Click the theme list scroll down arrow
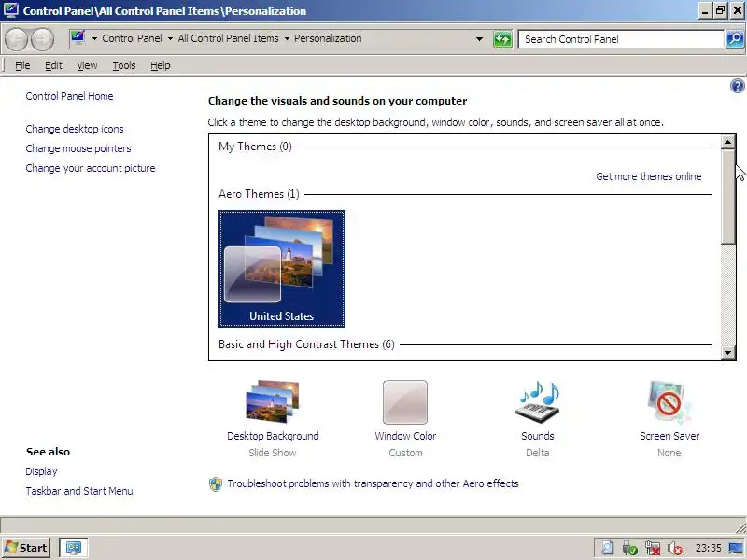Screen dimensions: 747x560 pyautogui.click(x=728, y=353)
